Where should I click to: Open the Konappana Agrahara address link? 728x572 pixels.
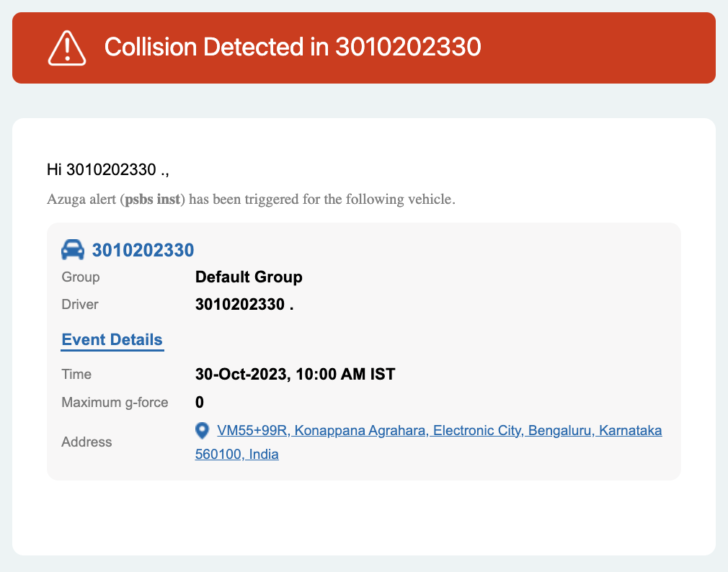[439, 431]
